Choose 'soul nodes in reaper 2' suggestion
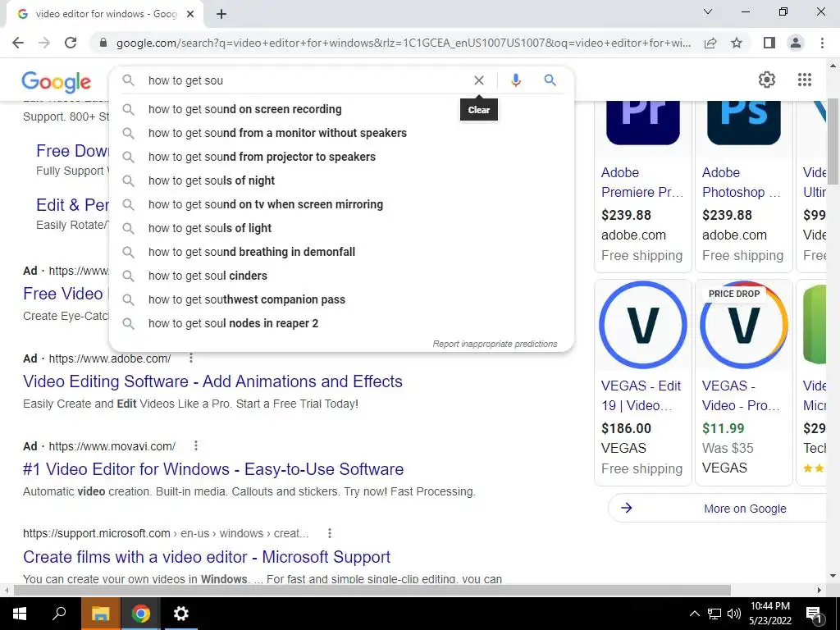 [341, 323]
